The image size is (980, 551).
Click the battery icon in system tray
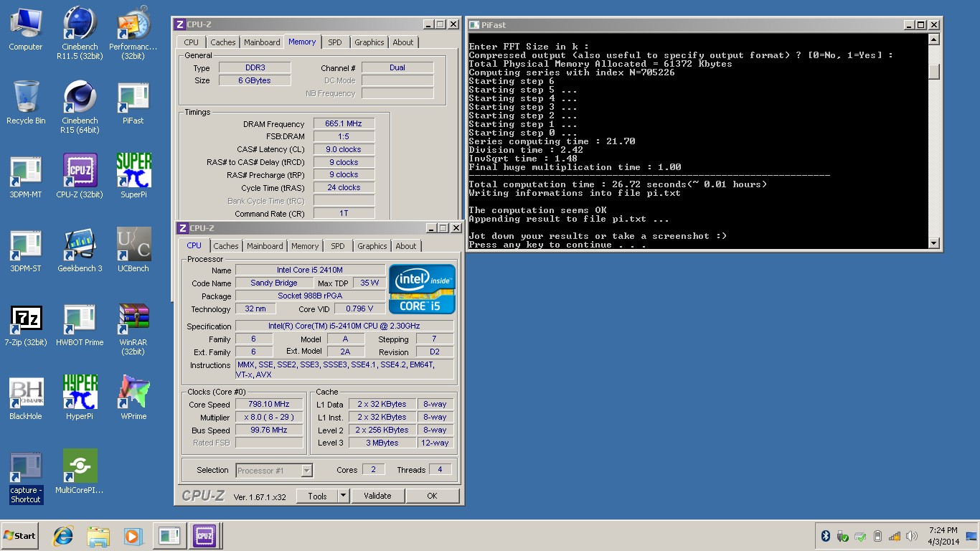(877, 536)
